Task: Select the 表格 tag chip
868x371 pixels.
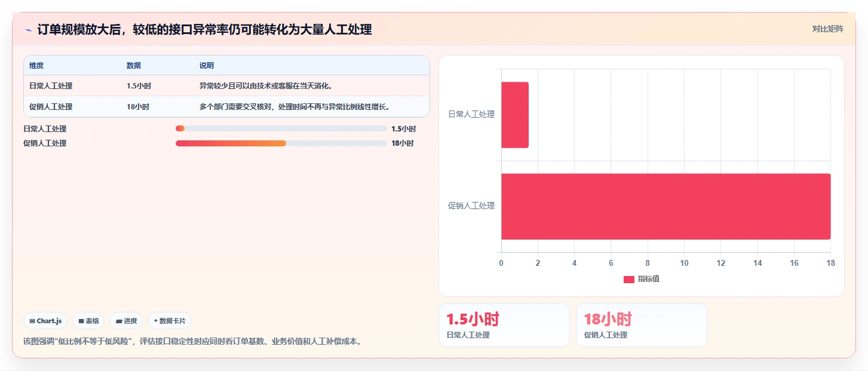Action: tap(88, 321)
